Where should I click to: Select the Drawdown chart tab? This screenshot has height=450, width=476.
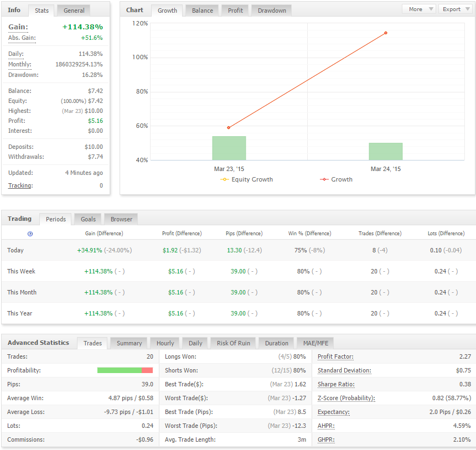coord(272,11)
